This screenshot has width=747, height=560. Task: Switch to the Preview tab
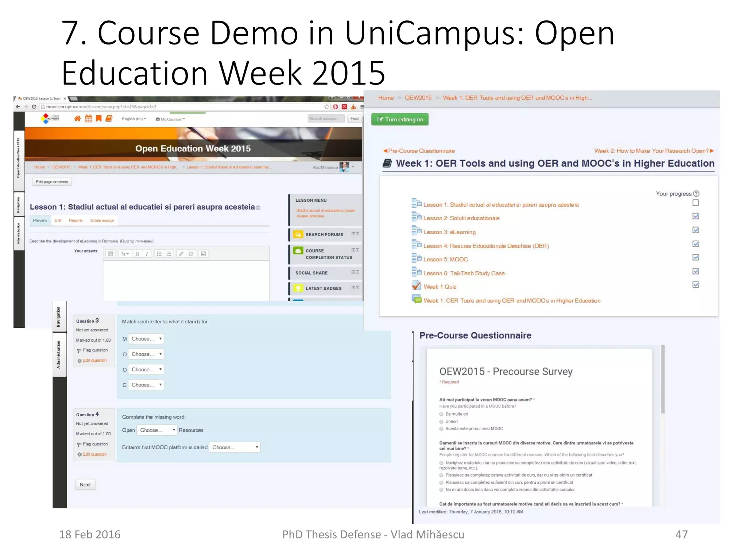click(x=40, y=220)
